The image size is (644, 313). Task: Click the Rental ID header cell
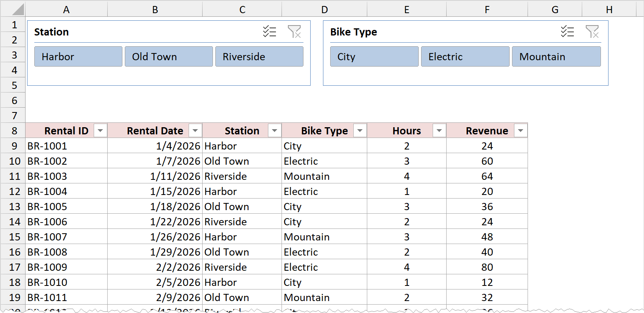(66, 131)
